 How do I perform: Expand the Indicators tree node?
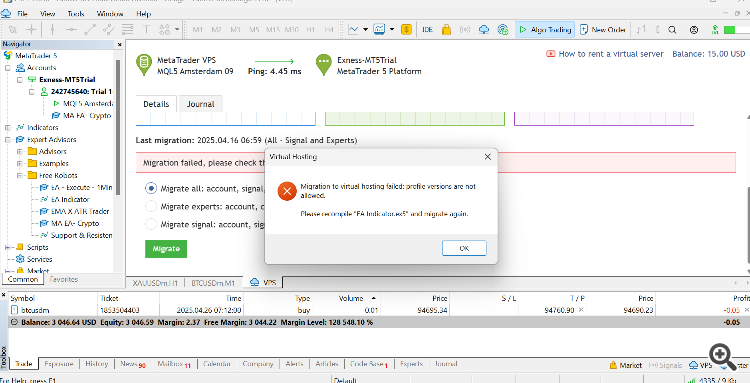8,128
